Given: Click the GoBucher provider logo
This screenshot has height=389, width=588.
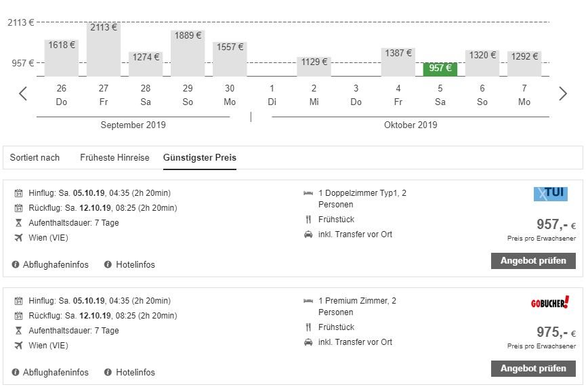Looking at the screenshot, I should (x=549, y=302).
